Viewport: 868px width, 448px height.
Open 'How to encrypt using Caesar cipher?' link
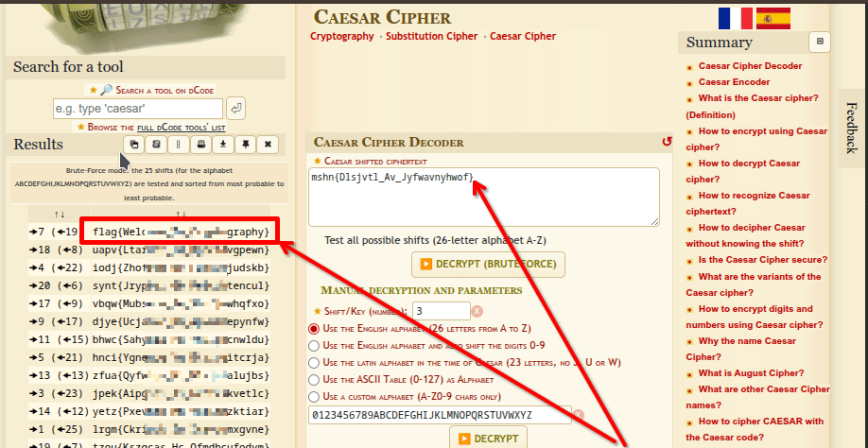(x=757, y=139)
